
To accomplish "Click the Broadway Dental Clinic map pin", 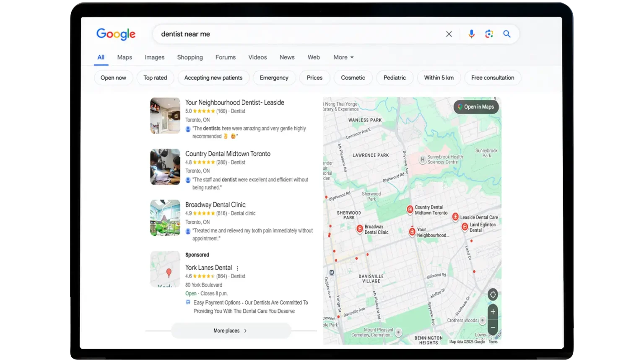I will [x=360, y=229].
